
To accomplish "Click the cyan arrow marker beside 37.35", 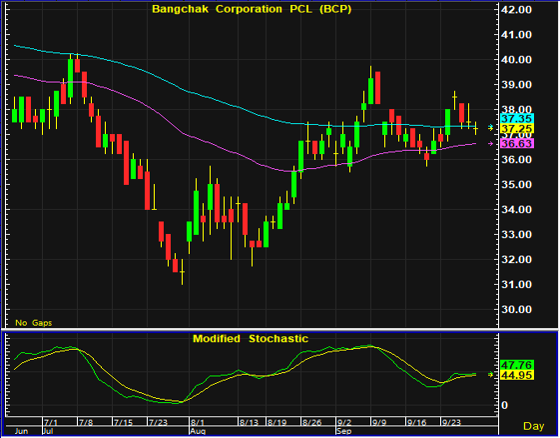I will tap(491, 126).
